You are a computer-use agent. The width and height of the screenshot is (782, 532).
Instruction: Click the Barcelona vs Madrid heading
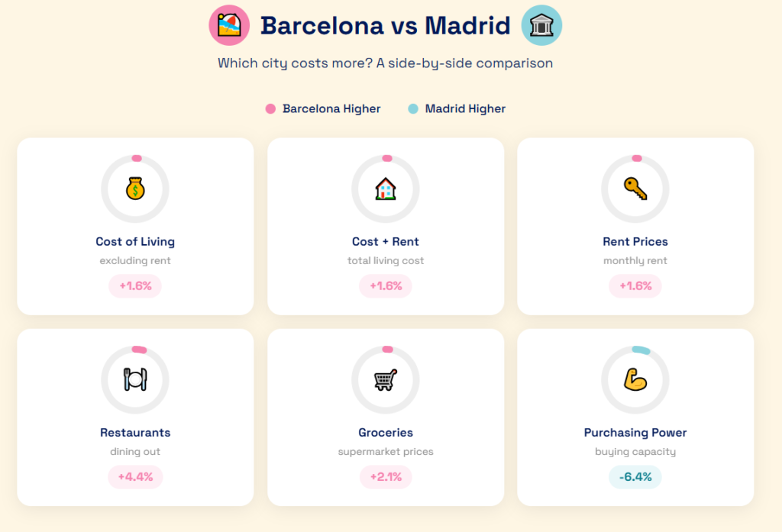click(385, 26)
